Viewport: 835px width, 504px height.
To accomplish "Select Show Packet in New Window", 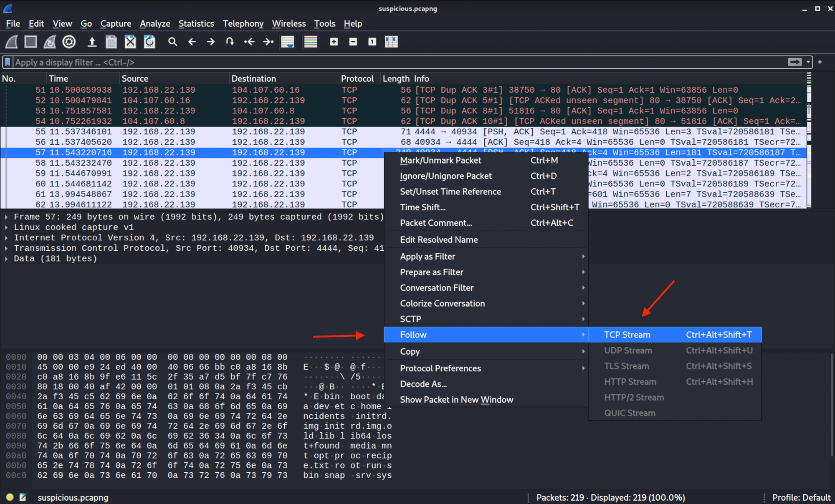I will pyautogui.click(x=486, y=400).
